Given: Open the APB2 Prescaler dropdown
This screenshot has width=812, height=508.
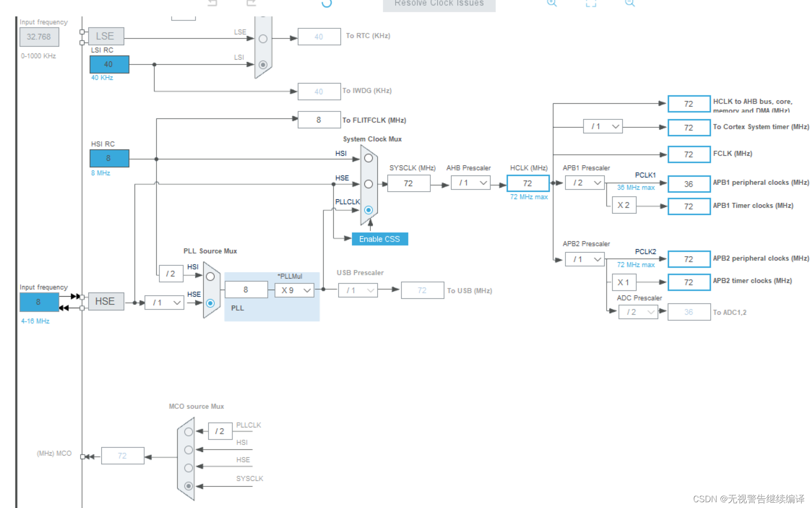Looking at the screenshot, I should [x=585, y=259].
